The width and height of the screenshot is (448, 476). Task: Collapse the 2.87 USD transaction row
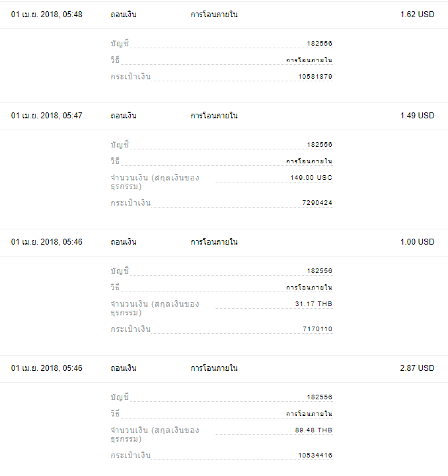pos(224,368)
